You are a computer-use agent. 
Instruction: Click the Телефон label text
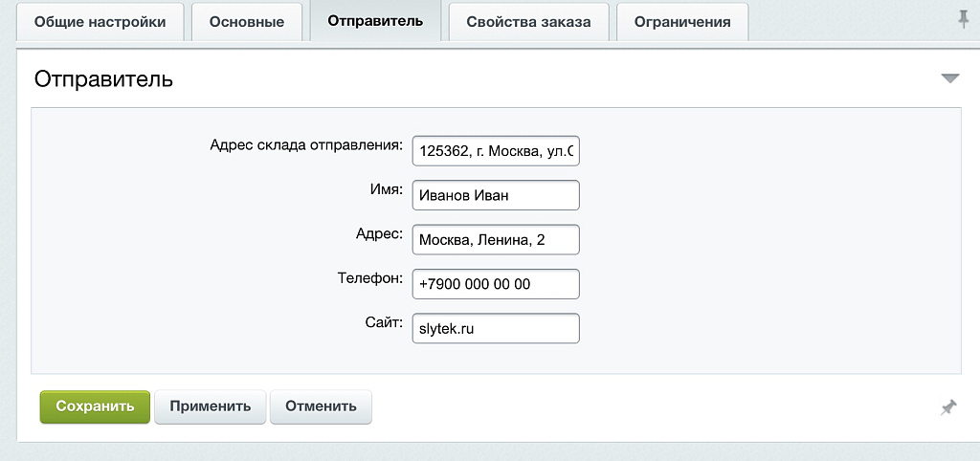click(369, 278)
